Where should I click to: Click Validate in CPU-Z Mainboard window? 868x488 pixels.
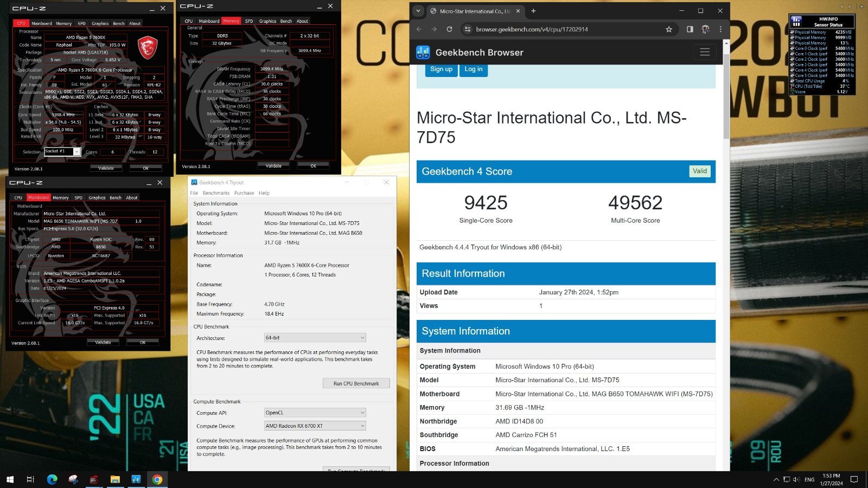point(103,342)
